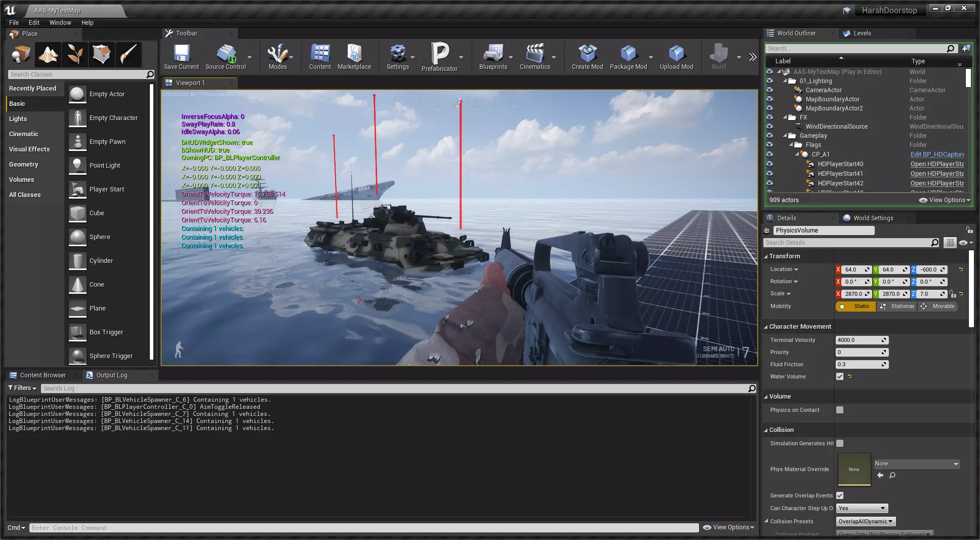Open HDPlayerStart41 blueprint link
Viewport: 980px width, 540px height.
pyautogui.click(x=937, y=174)
